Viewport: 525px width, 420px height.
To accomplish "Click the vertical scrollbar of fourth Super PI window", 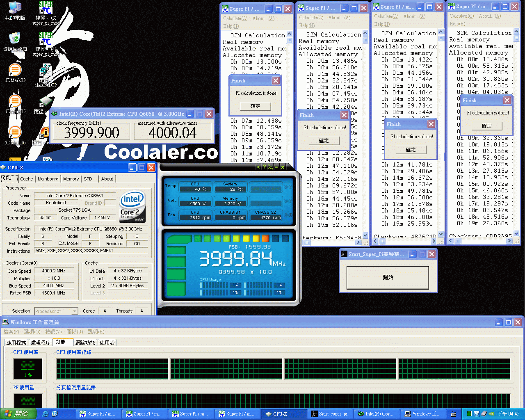I will click(x=516, y=132).
